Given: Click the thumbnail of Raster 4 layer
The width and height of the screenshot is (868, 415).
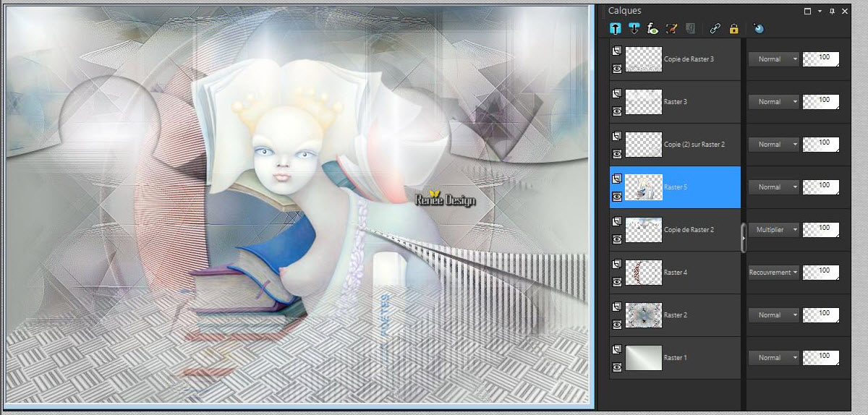Looking at the screenshot, I should pyautogui.click(x=644, y=273).
